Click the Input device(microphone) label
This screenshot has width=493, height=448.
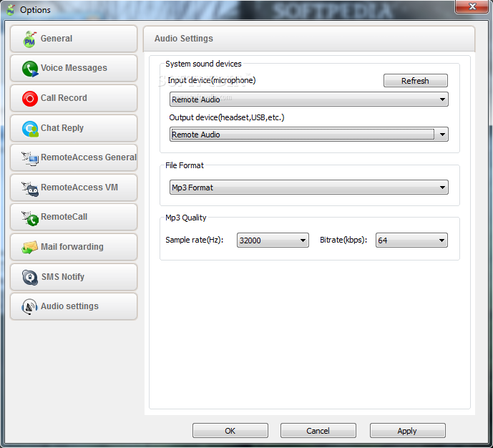click(212, 80)
